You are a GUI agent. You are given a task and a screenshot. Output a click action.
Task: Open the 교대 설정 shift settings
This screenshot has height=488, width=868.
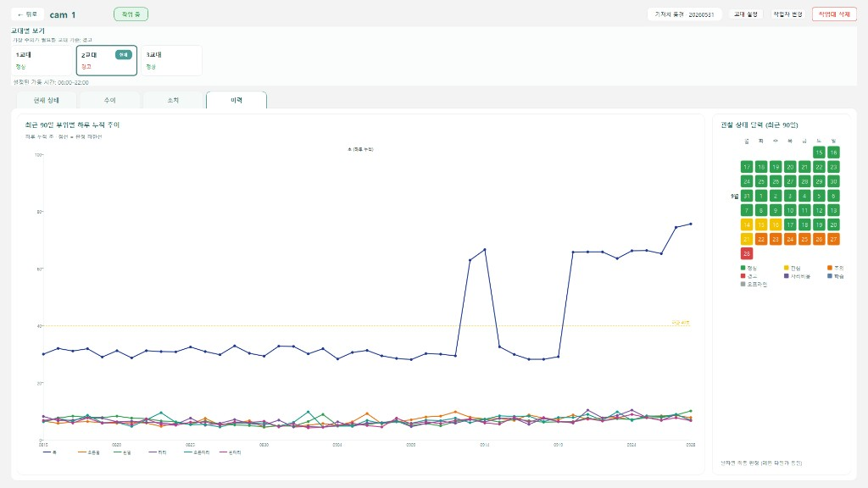[746, 14]
